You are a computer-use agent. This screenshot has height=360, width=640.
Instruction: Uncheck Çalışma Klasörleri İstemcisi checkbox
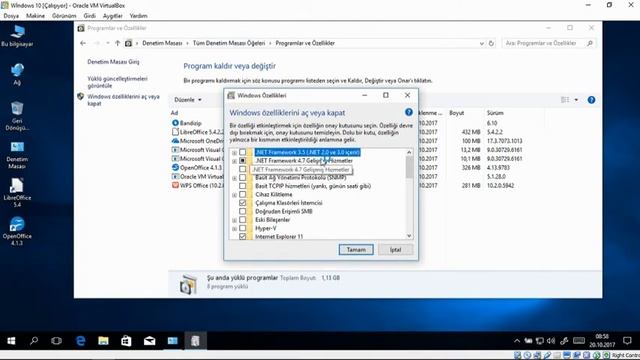point(242,203)
